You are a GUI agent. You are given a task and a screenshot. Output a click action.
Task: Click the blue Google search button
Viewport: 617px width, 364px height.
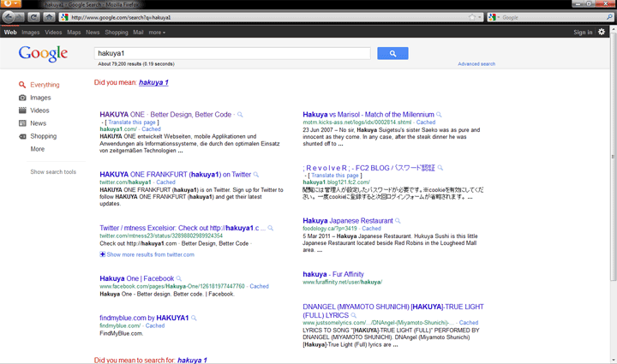392,53
